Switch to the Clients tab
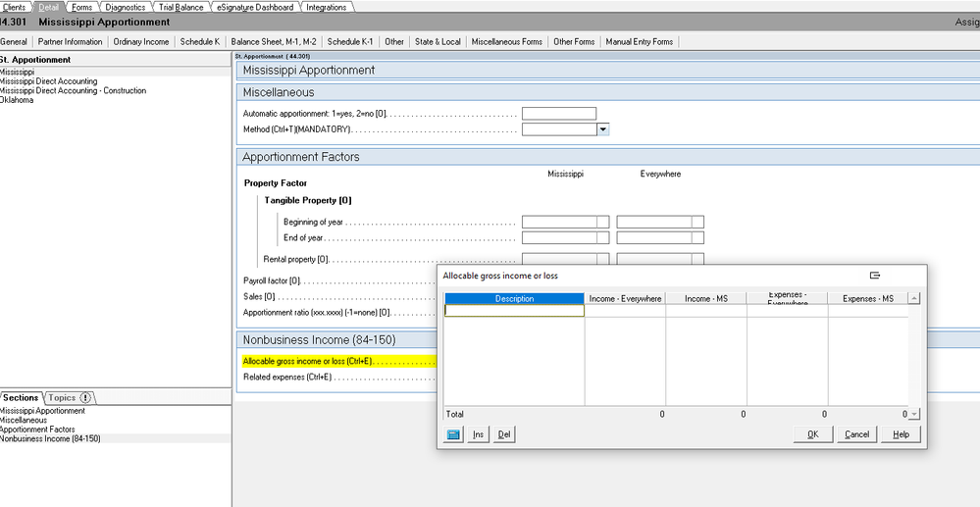The image size is (980, 507). 15,8
